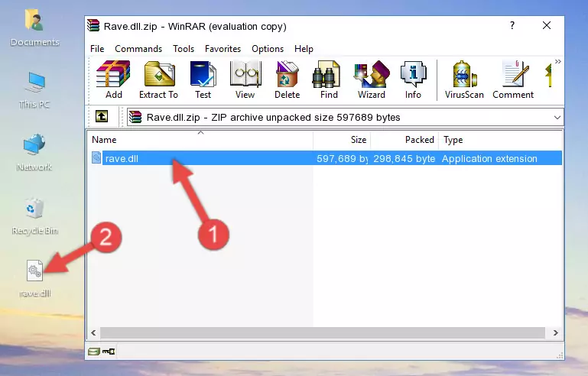Open the Tools menu
588x376 pixels.
tap(184, 49)
